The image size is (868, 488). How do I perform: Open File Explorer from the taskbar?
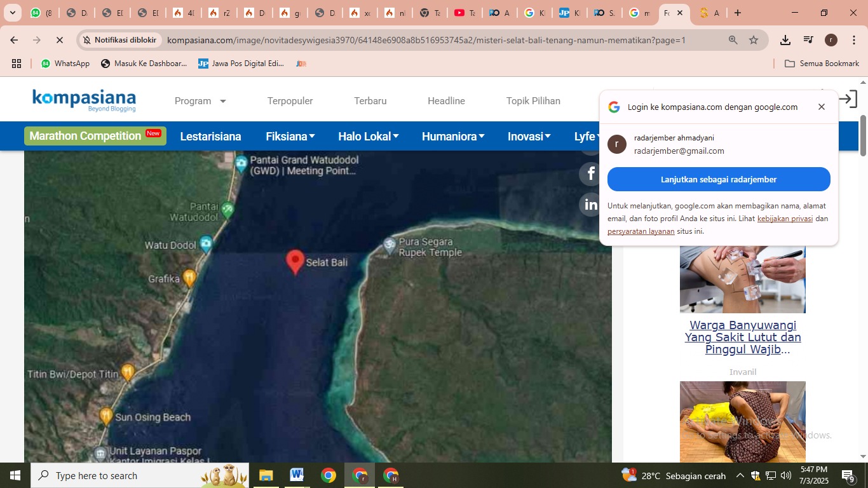[x=266, y=475]
